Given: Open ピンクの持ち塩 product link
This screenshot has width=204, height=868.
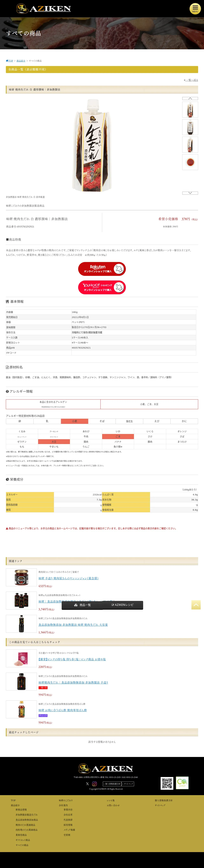Looking at the screenshot, I should 72,659.
